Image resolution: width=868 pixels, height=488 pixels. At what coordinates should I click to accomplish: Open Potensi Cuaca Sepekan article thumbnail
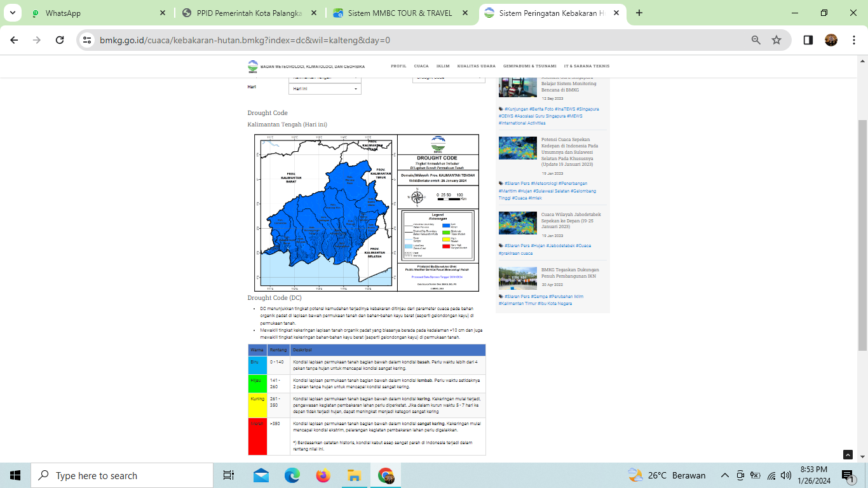[x=518, y=148]
